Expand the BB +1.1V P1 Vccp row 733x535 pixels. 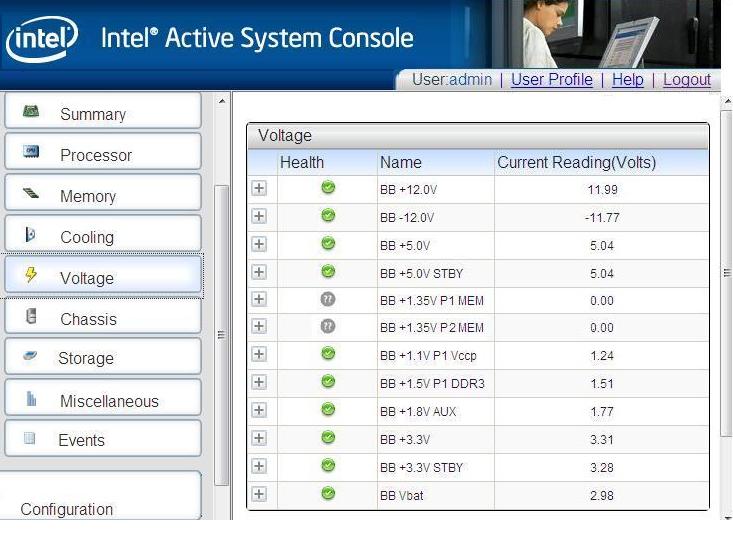pyautogui.click(x=259, y=354)
